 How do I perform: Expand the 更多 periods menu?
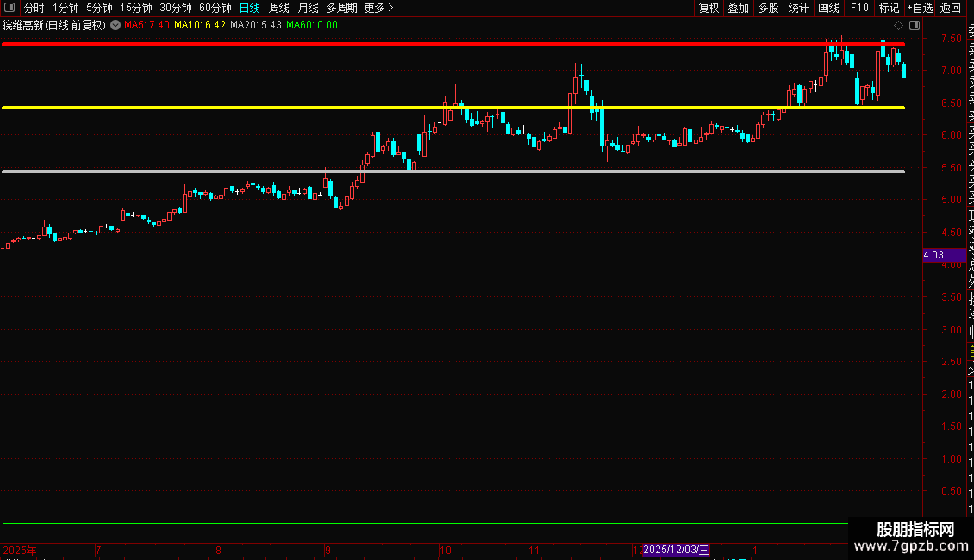click(x=378, y=8)
